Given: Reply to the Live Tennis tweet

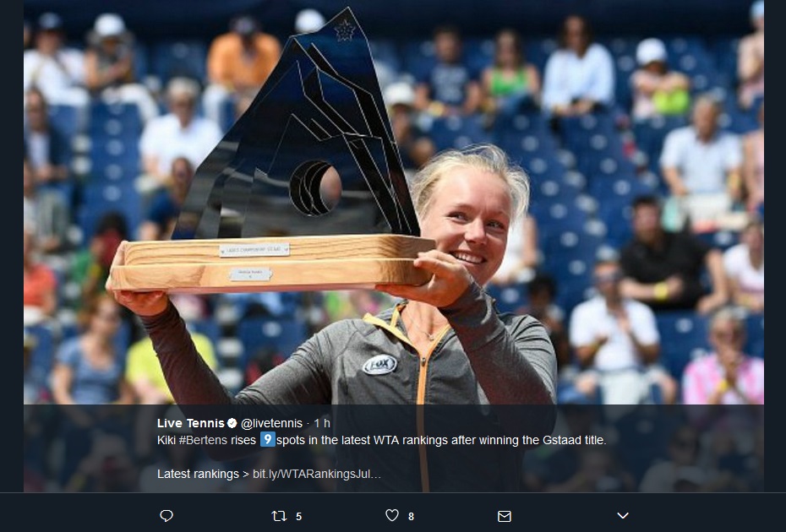Looking at the screenshot, I should tap(166, 515).
